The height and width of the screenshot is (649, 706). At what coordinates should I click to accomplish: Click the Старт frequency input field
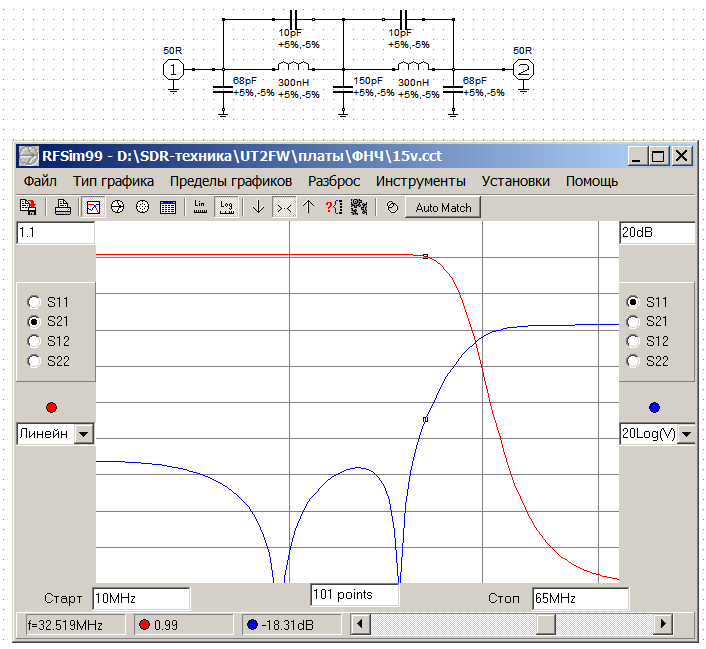[140, 598]
